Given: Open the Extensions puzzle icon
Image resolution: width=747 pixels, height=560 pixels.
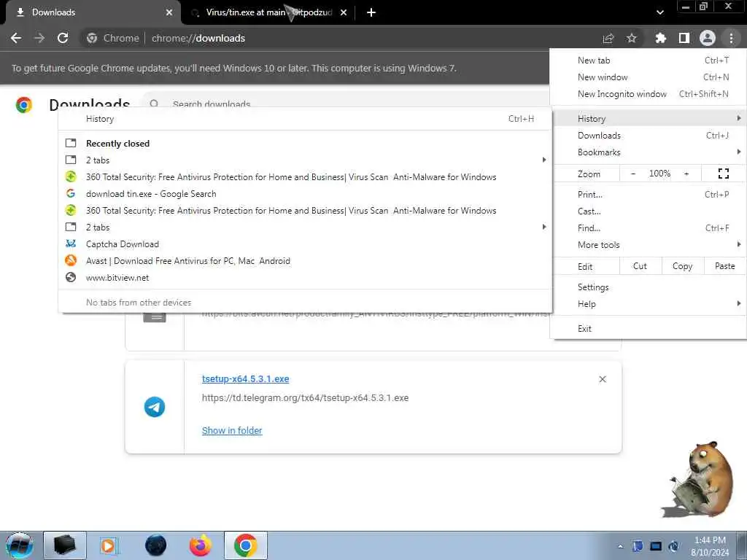Looking at the screenshot, I should click(660, 38).
